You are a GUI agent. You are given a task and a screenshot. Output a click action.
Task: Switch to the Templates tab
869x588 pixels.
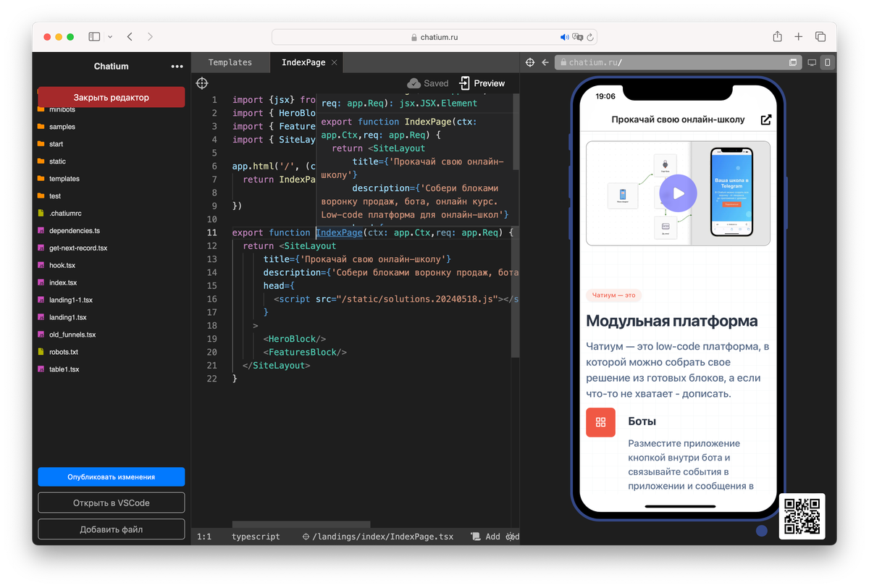(x=230, y=62)
